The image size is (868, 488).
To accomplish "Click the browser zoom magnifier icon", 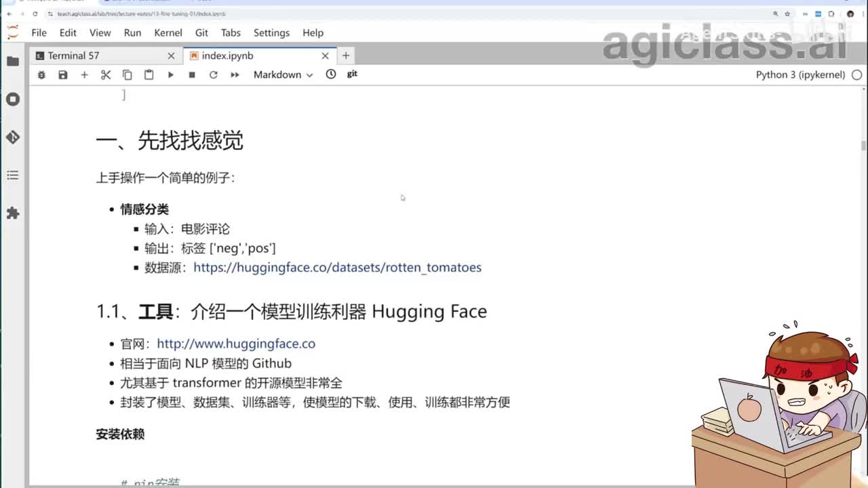I will click(775, 14).
